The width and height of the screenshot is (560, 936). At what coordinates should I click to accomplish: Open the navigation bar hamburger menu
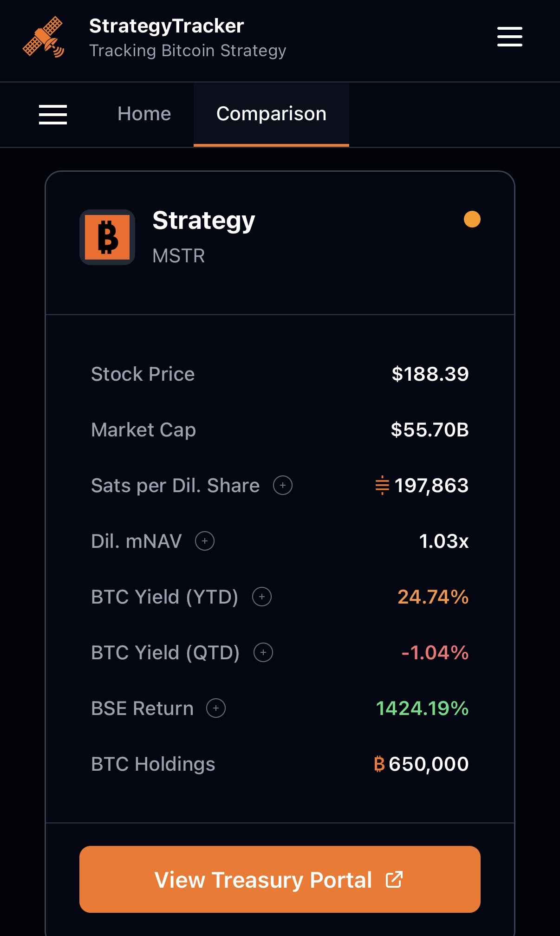coord(53,114)
